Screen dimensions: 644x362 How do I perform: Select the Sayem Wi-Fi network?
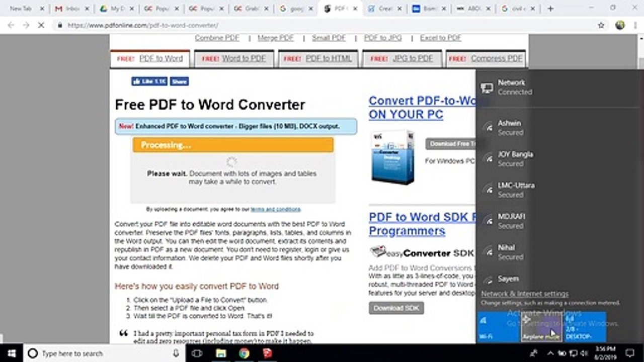[559, 279]
